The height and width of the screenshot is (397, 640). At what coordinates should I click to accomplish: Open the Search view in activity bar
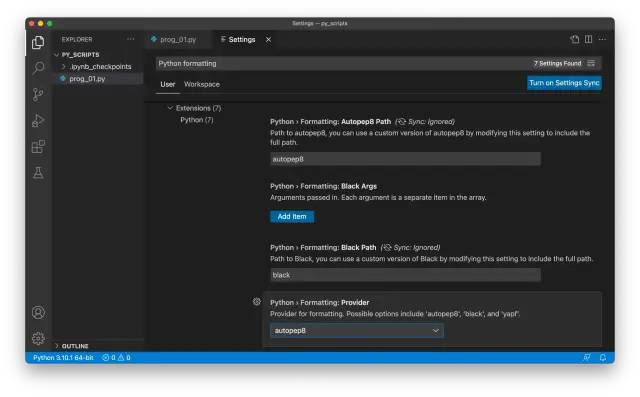[x=38, y=67]
